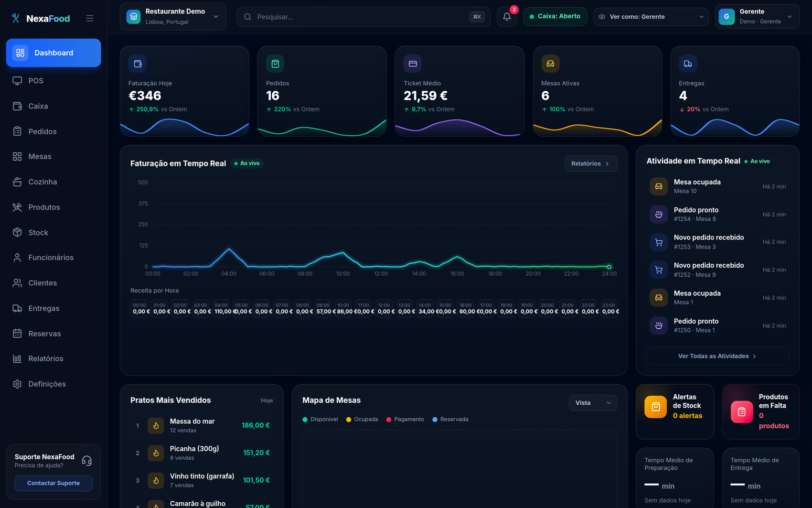Open Cozinha in the sidebar

53,182
